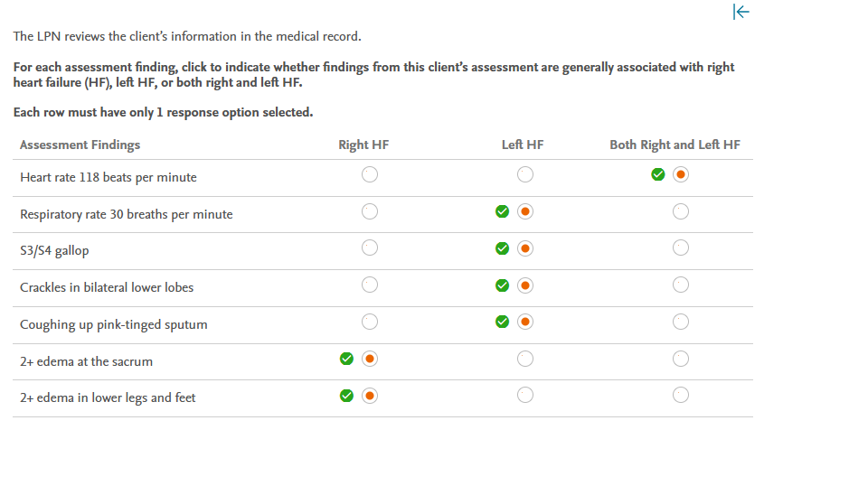The width and height of the screenshot is (868, 486).
Task: Click green checkmark in sacrum edema row
Action: pos(346,359)
